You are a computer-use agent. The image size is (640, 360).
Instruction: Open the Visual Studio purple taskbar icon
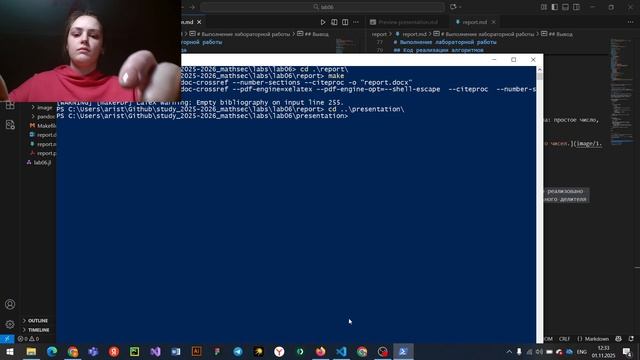tap(155, 351)
